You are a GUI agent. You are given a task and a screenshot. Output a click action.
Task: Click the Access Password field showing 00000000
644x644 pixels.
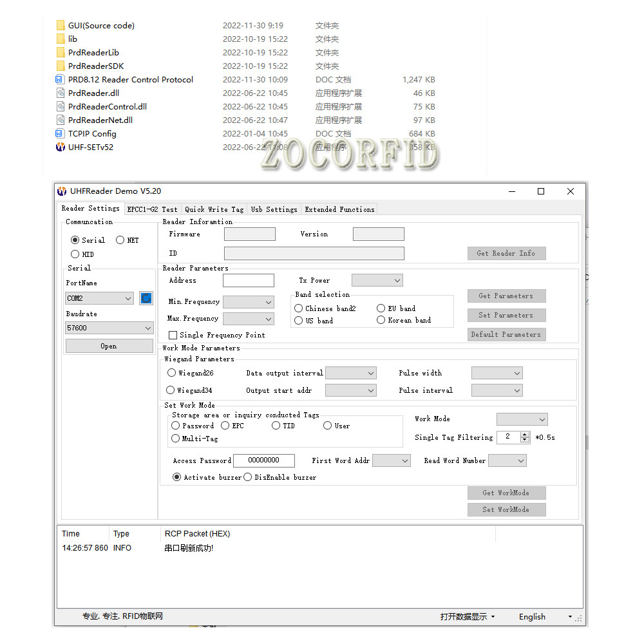coord(263,460)
